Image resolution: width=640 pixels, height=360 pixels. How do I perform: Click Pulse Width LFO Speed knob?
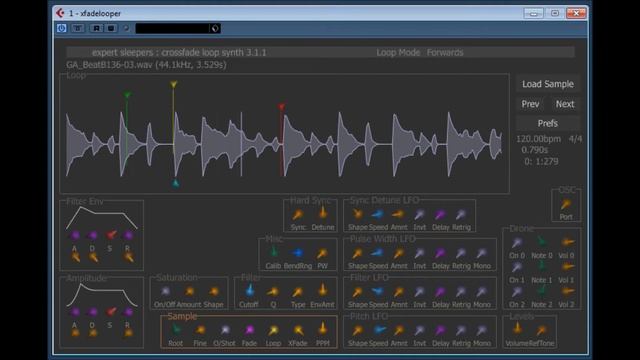coord(378,253)
